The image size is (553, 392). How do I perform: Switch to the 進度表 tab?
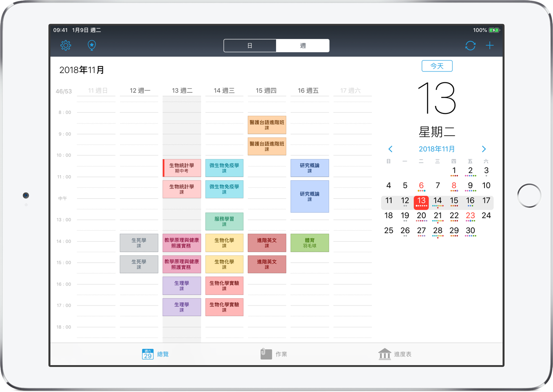(395, 354)
